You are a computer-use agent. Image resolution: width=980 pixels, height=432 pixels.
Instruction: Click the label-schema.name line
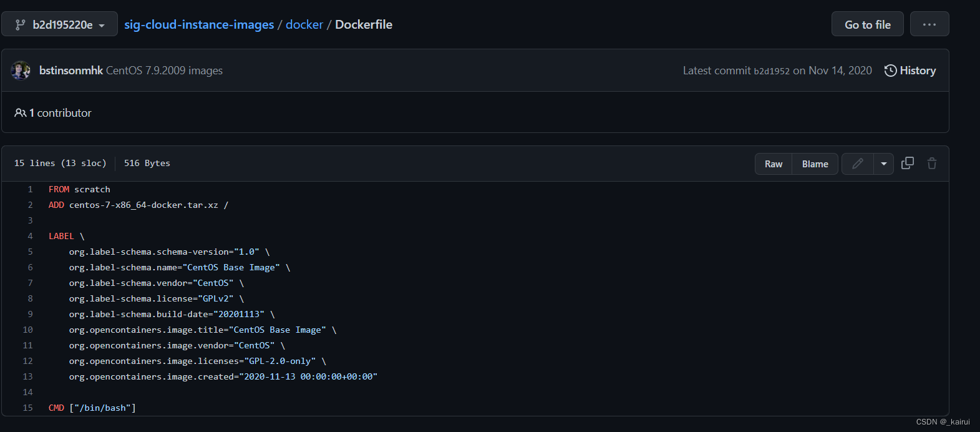click(x=180, y=267)
